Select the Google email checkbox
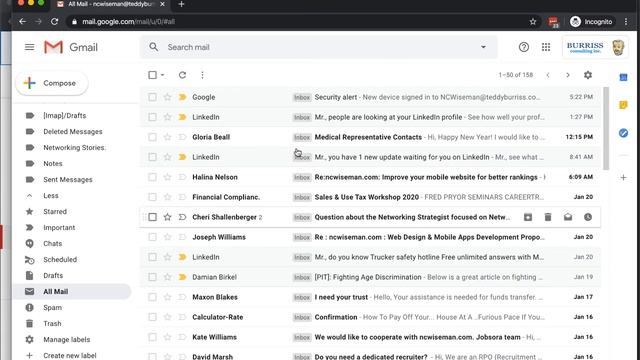Image resolution: width=640 pixels, height=360 pixels. pyautogui.click(x=152, y=97)
